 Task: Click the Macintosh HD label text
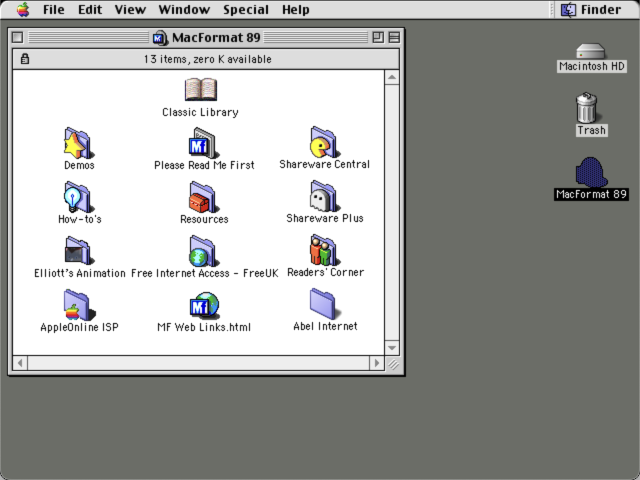pos(592,66)
